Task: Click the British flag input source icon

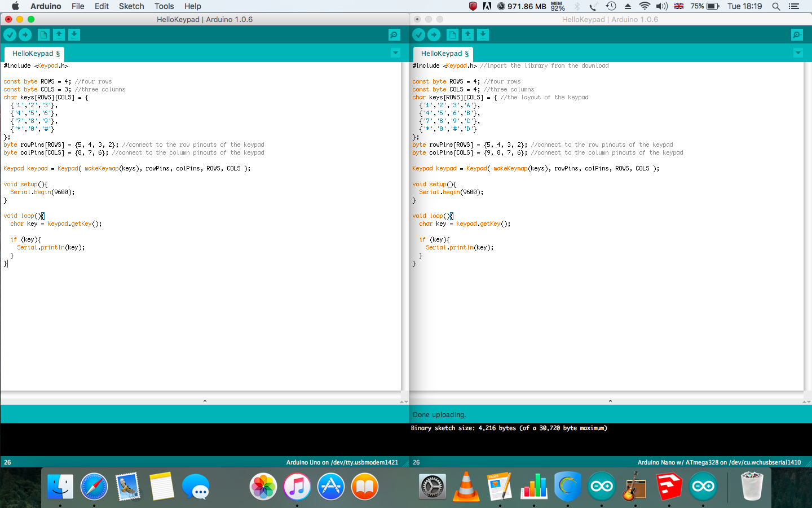Action: click(x=679, y=6)
